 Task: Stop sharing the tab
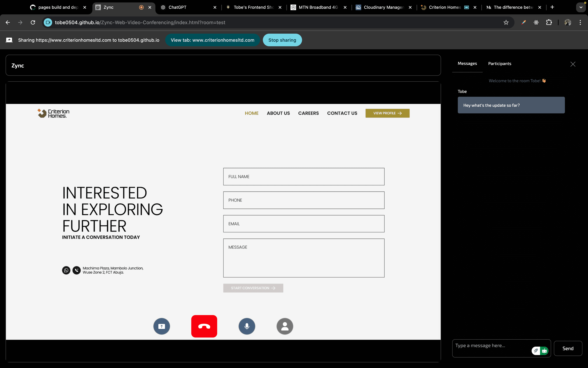282,40
